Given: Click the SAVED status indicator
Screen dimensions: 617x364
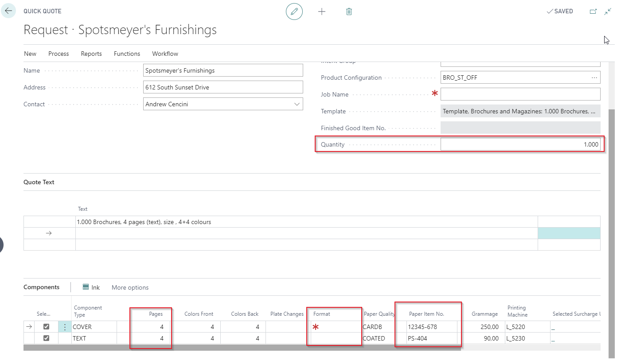Looking at the screenshot, I should coord(560,12).
